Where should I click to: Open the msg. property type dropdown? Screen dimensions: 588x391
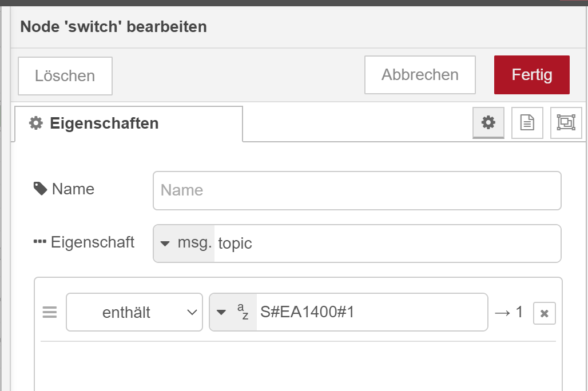pyautogui.click(x=184, y=244)
